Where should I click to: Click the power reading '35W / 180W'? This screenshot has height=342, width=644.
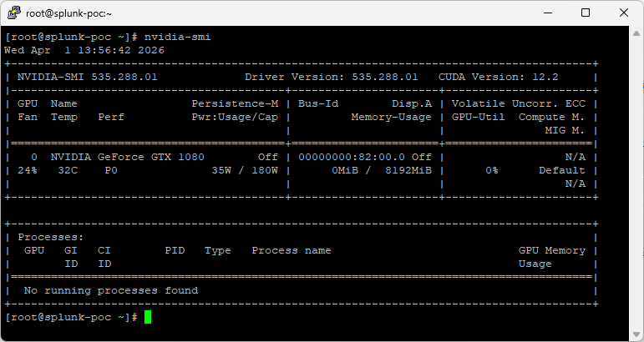(245, 171)
